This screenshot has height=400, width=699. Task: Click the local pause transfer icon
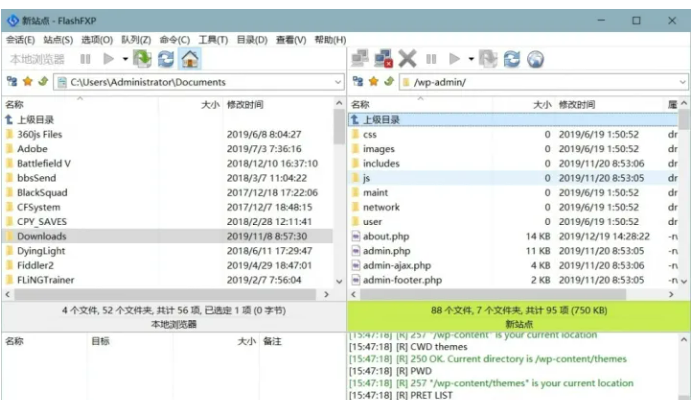click(x=85, y=59)
